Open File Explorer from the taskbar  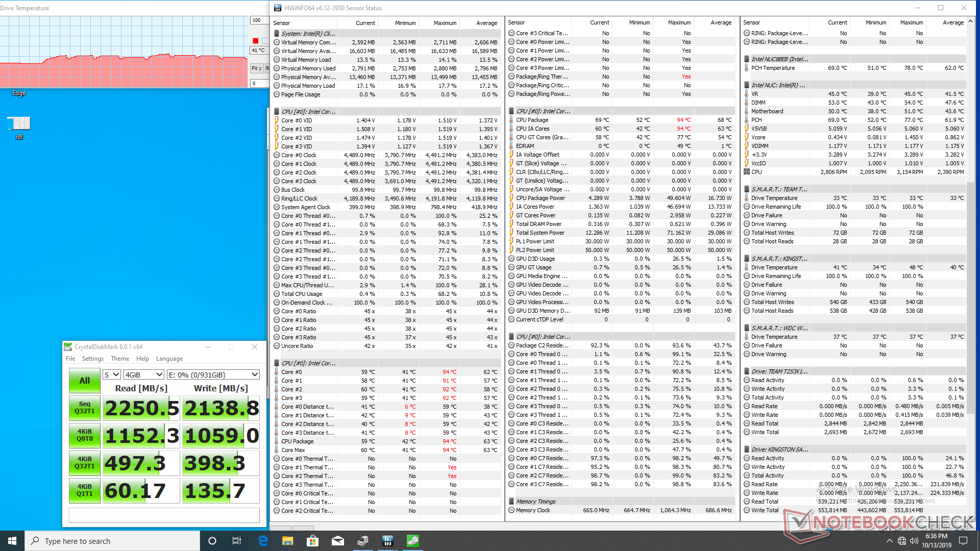[x=288, y=541]
